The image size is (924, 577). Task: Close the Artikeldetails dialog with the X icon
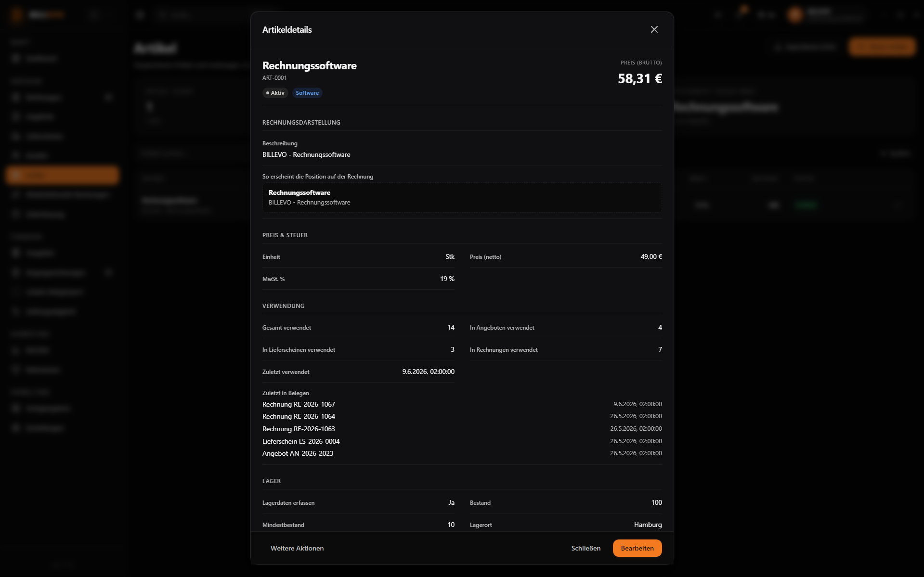coord(654,29)
